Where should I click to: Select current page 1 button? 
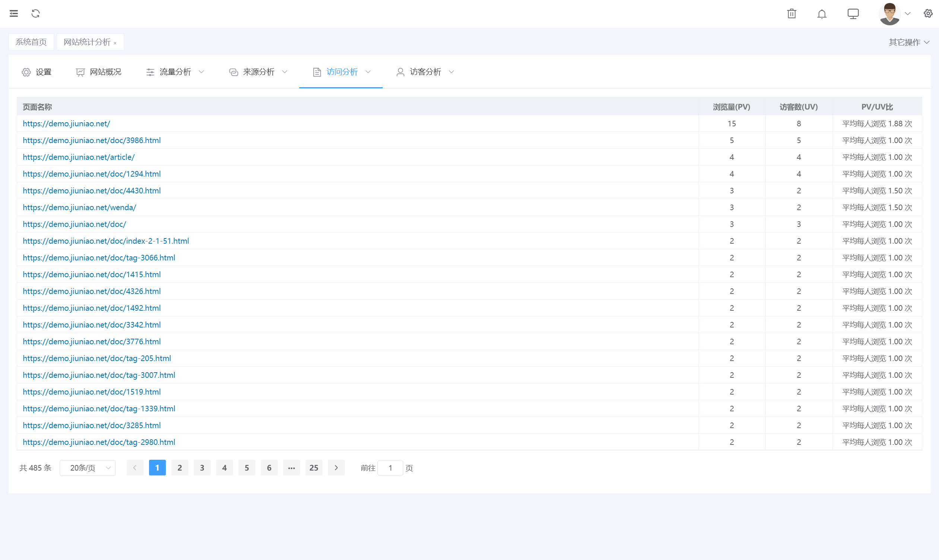pyautogui.click(x=157, y=468)
